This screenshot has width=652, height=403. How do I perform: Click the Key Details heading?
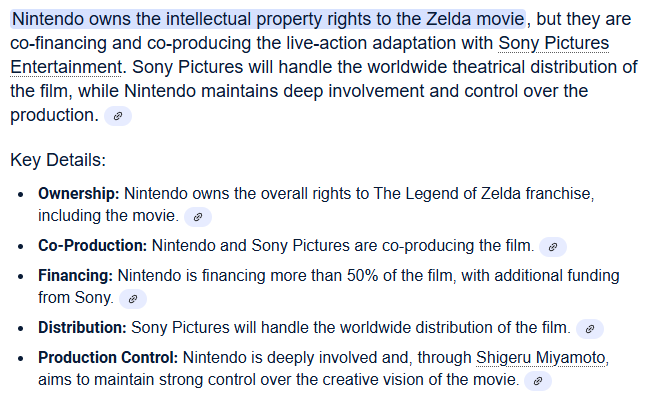[57, 160]
